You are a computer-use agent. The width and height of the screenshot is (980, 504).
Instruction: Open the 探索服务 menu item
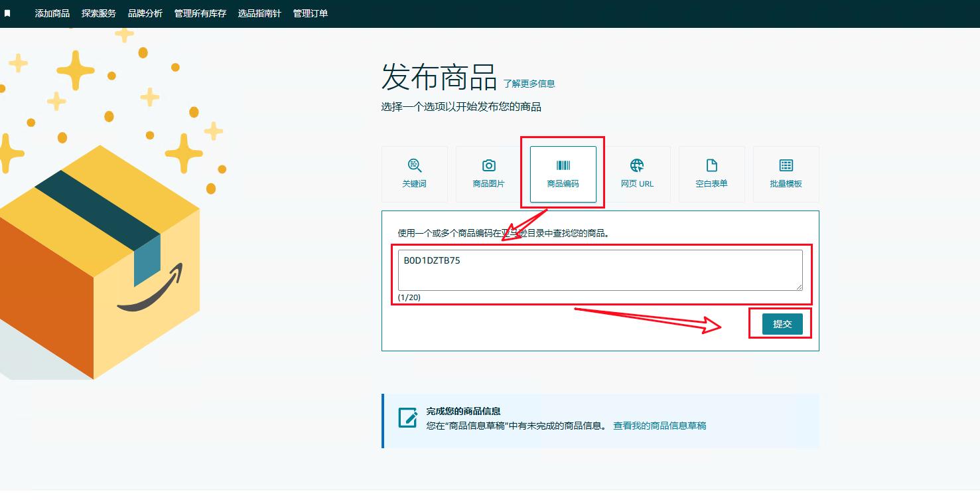coord(99,13)
